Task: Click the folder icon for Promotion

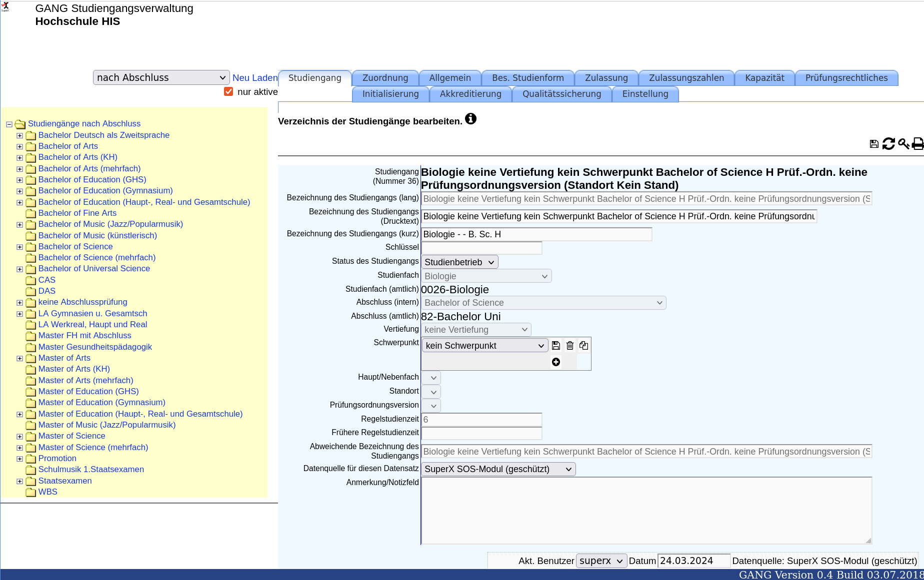Action: point(31,459)
